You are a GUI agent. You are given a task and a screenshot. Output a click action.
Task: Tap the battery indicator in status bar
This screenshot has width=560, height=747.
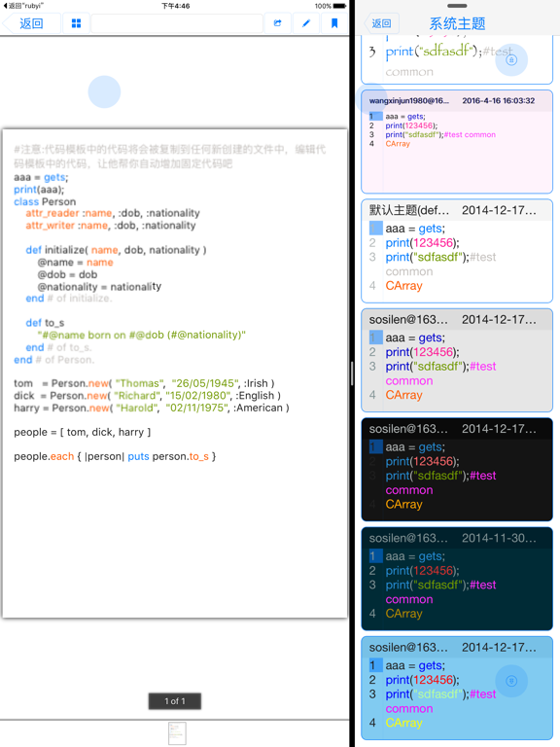pos(339,6)
